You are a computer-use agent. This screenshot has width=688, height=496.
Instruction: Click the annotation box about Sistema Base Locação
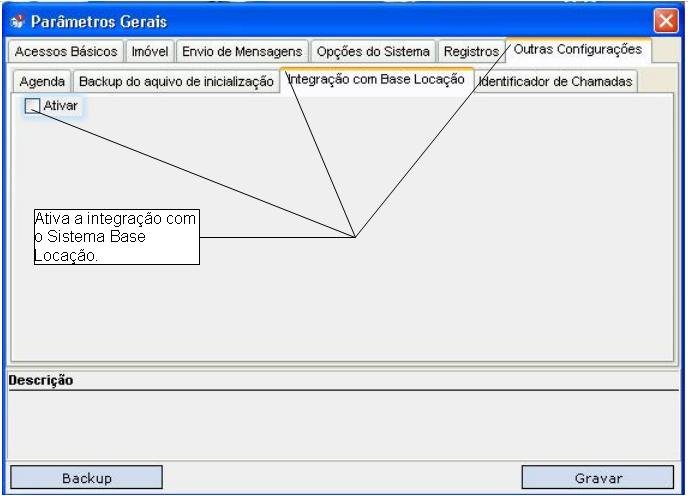point(116,237)
